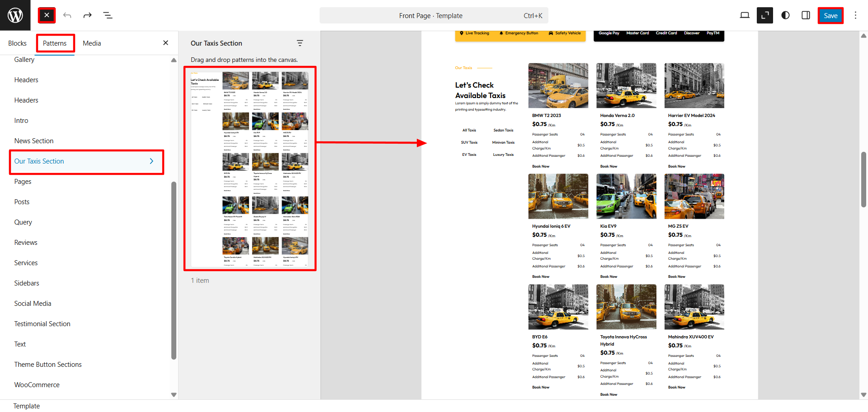Image resolution: width=868 pixels, height=412 pixels.
Task: Click the WordPress logo icon
Action: pos(15,15)
